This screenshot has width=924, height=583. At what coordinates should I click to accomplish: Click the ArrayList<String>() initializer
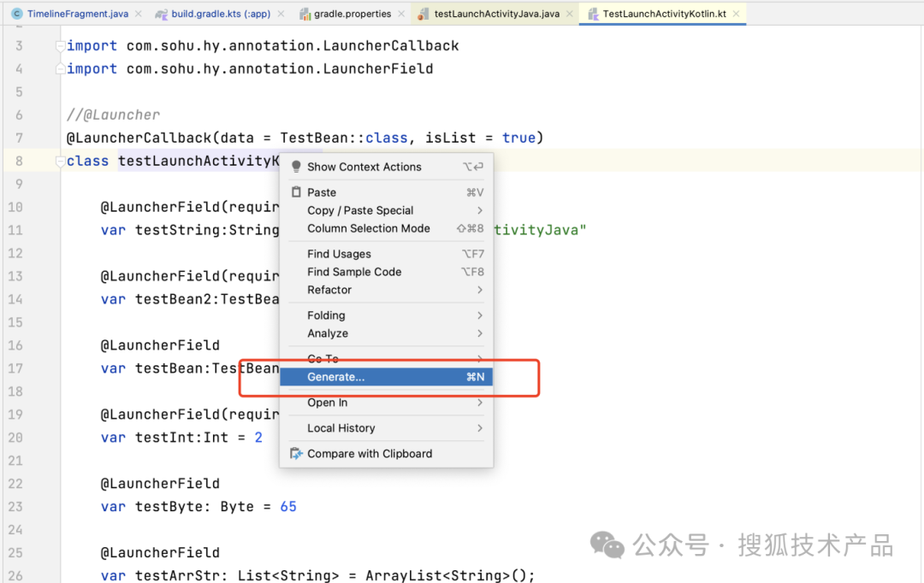(x=446, y=575)
